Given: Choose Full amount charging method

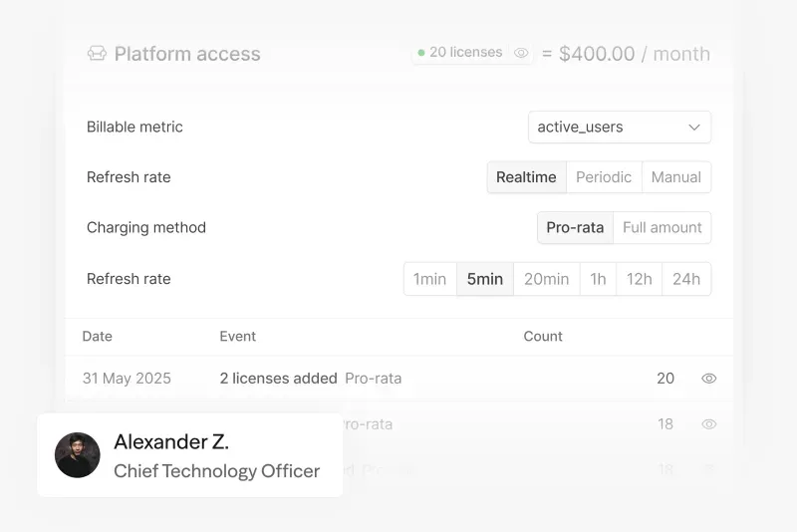Looking at the screenshot, I should coord(662,228).
